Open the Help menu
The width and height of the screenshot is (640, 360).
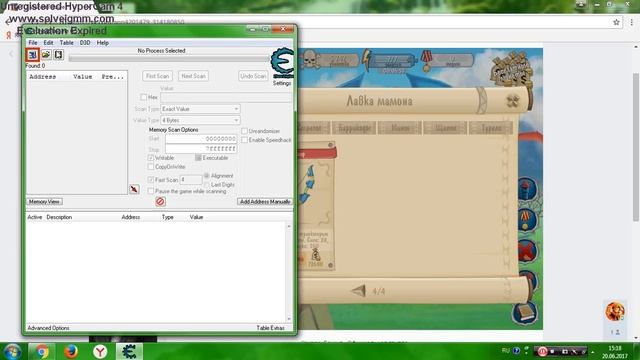102,42
